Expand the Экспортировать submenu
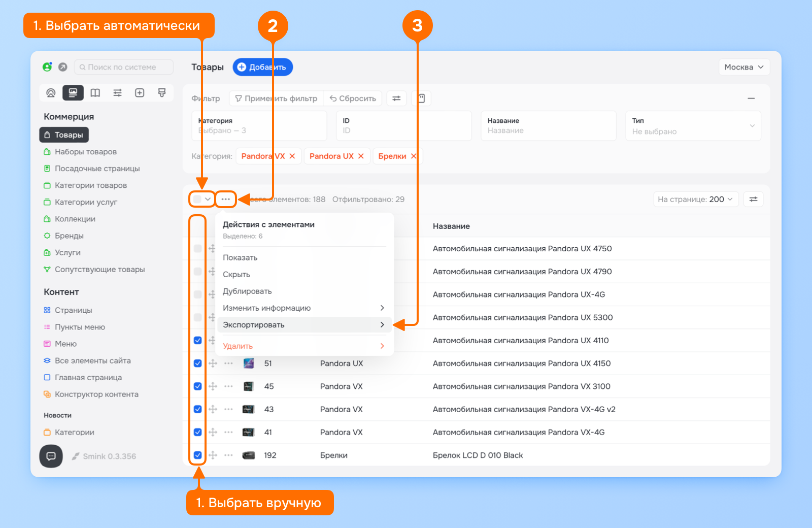 click(x=304, y=325)
